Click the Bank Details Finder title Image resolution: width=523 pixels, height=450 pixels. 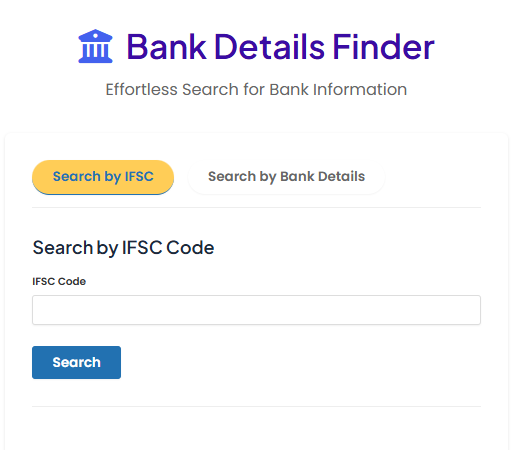click(x=280, y=47)
